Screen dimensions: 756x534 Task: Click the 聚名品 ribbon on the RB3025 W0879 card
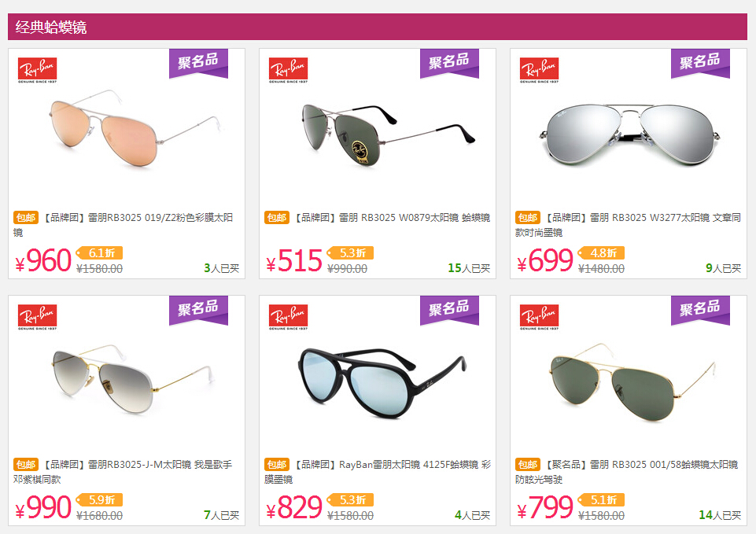coord(449,63)
